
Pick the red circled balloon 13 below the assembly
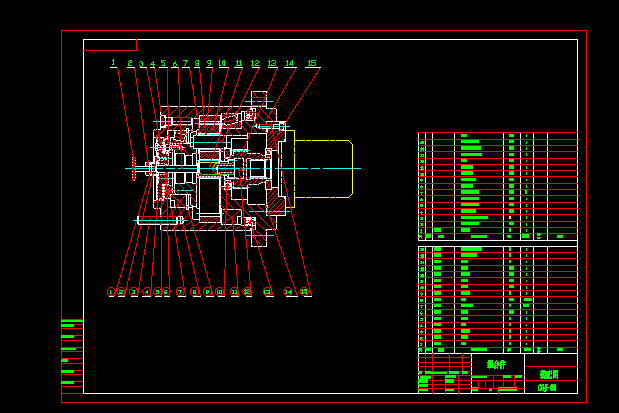(267, 292)
